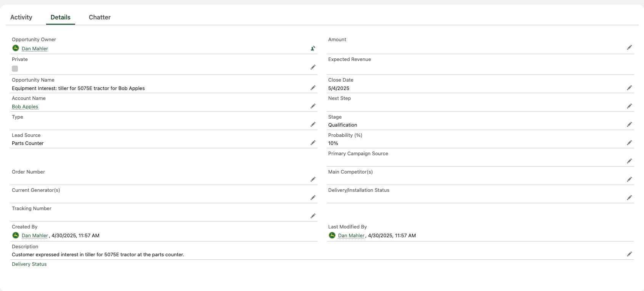The width and height of the screenshot is (644, 291).
Task: Click the edit pencil for Account Name
Action: pyautogui.click(x=313, y=106)
